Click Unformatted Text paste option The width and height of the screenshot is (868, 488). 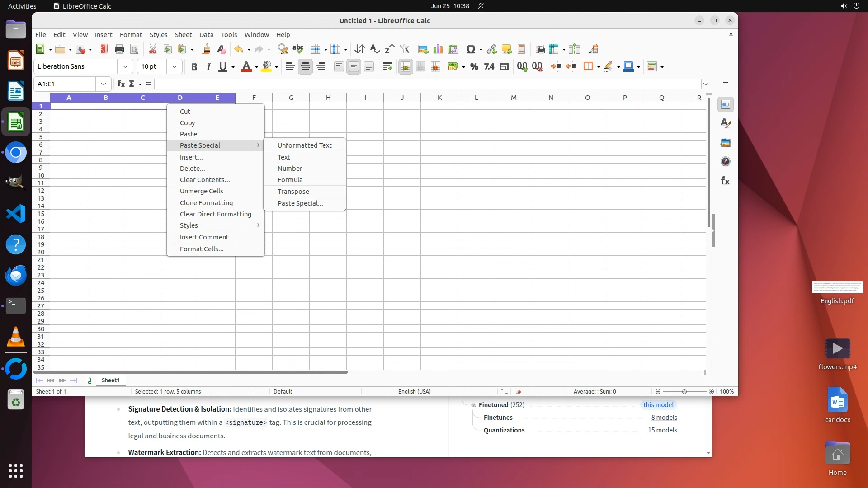coord(304,145)
